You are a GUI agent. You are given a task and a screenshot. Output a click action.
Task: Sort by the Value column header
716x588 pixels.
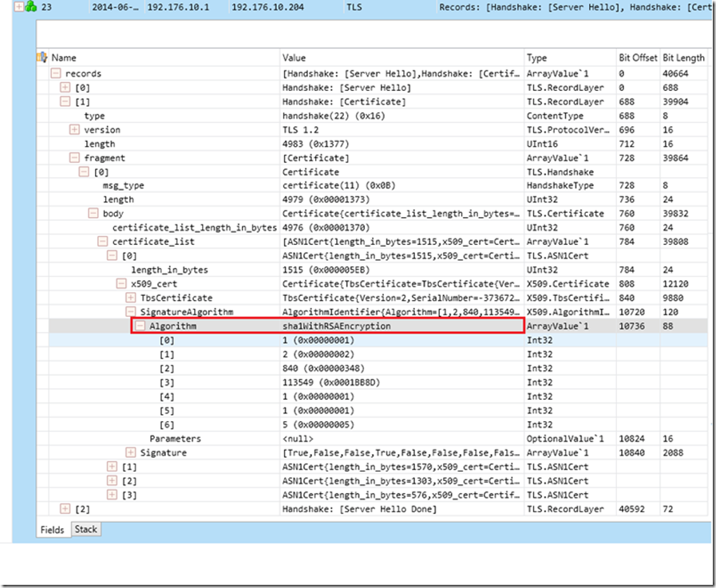pos(294,57)
